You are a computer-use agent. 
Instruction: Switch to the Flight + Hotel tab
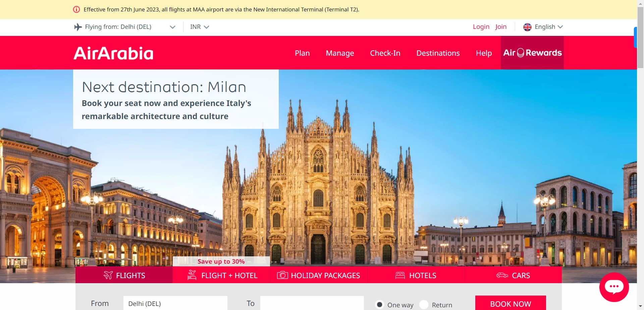(x=221, y=275)
